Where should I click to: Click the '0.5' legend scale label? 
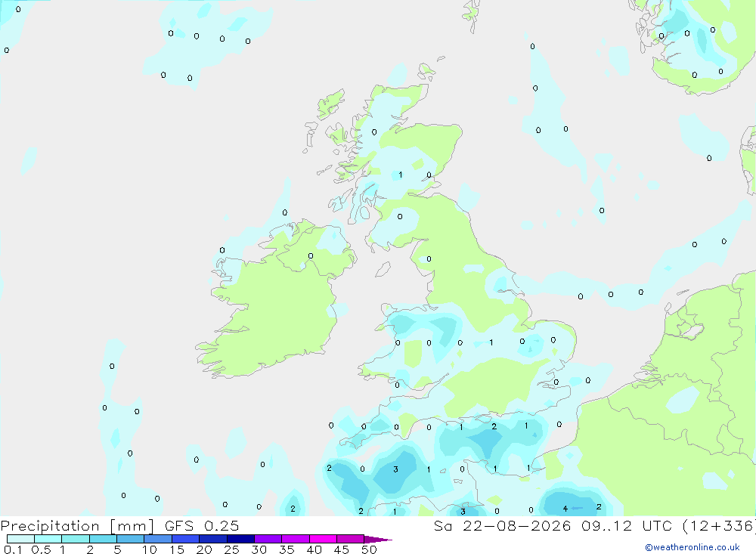41,549
